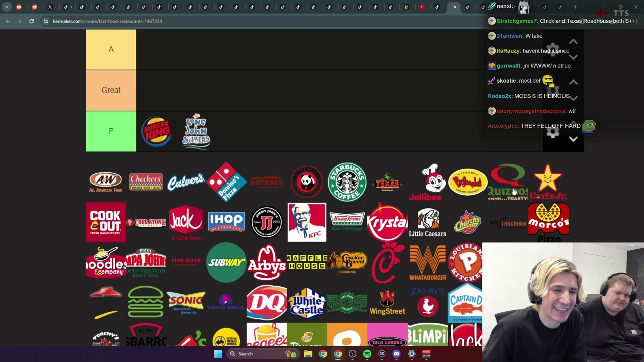Select the White Castle logo

[x=307, y=303]
